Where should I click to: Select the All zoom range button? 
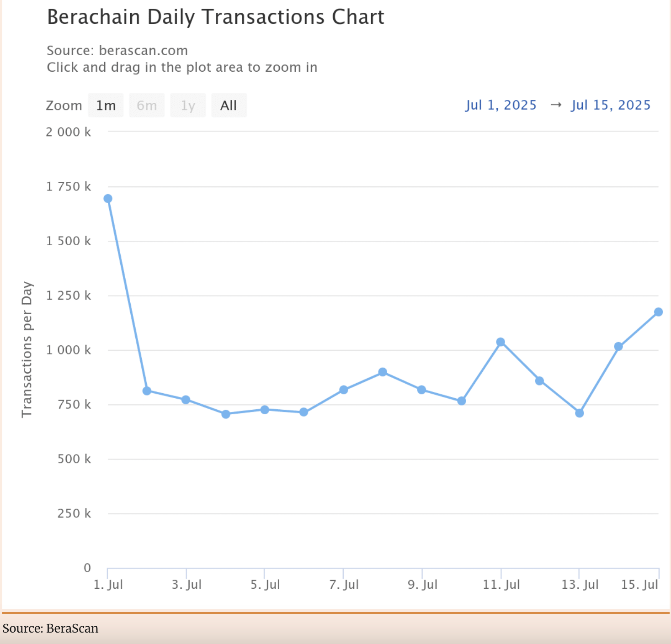click(x=229, y=106)
